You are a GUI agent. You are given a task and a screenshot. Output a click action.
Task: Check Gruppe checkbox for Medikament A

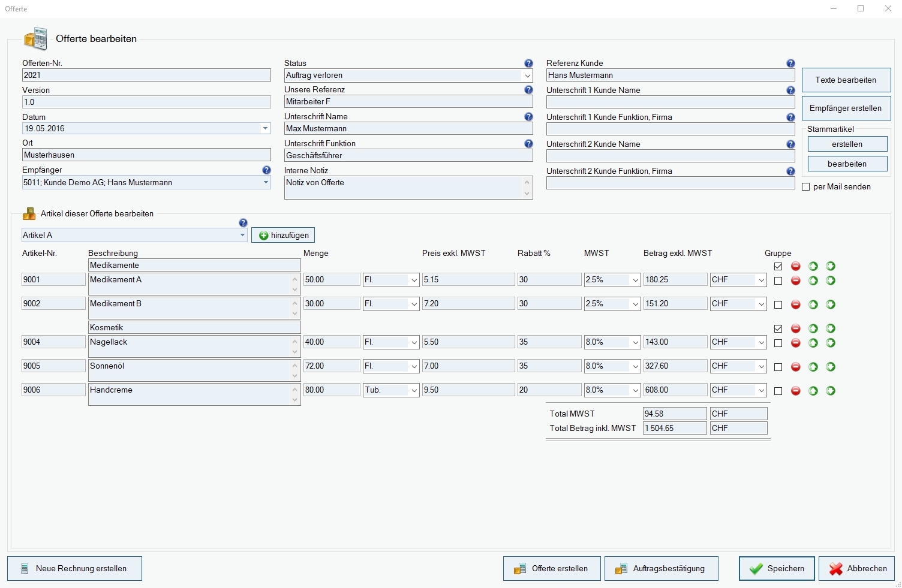[778, 281]
